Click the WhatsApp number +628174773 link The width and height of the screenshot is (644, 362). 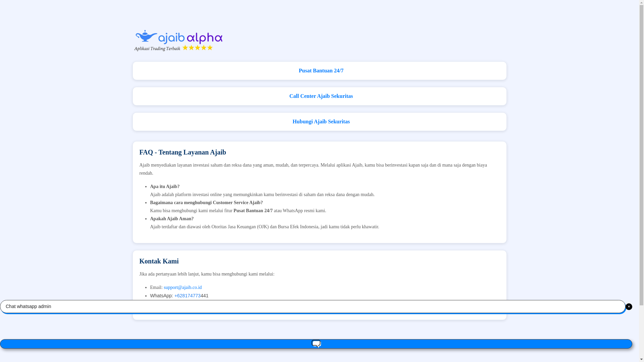pos(187,296)
